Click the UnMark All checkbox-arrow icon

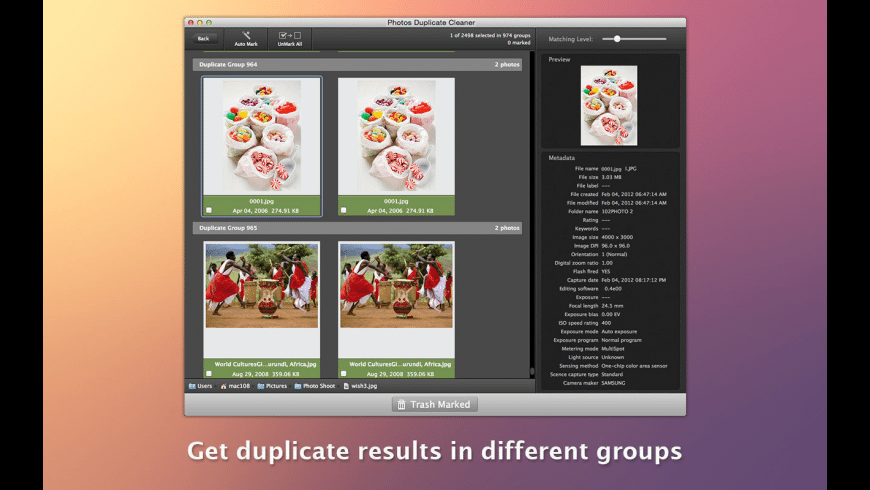290,36
